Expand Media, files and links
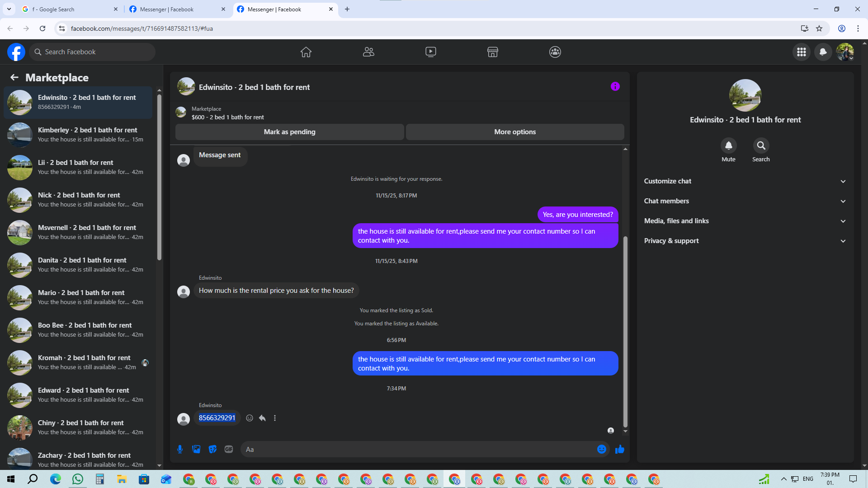Screen dimensions: 868x488 [x=745, y=221]
